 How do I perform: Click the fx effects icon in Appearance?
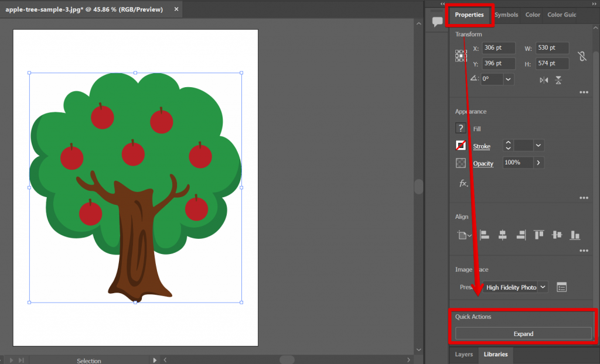click(x=462, y=183)
